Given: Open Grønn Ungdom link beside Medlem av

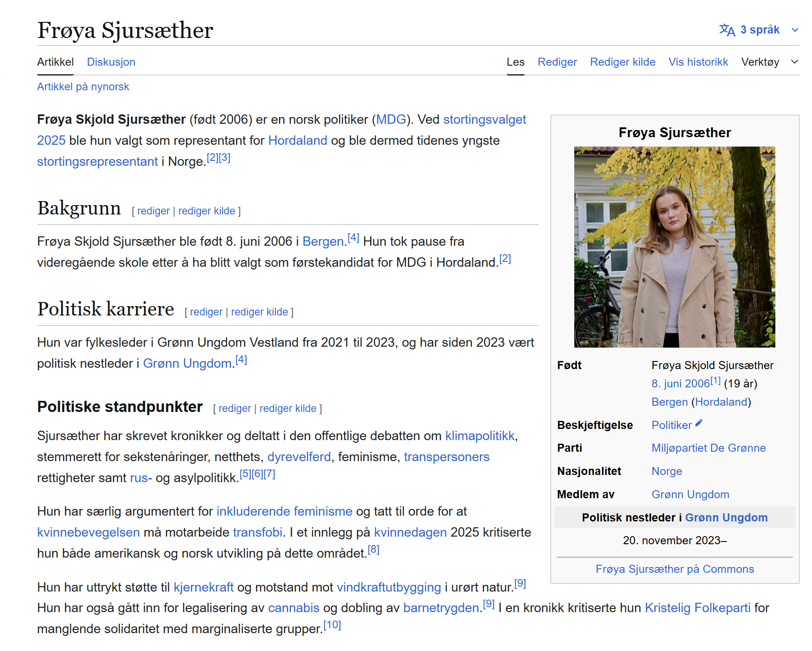Looking at the screenshot, I should point(690,494).
